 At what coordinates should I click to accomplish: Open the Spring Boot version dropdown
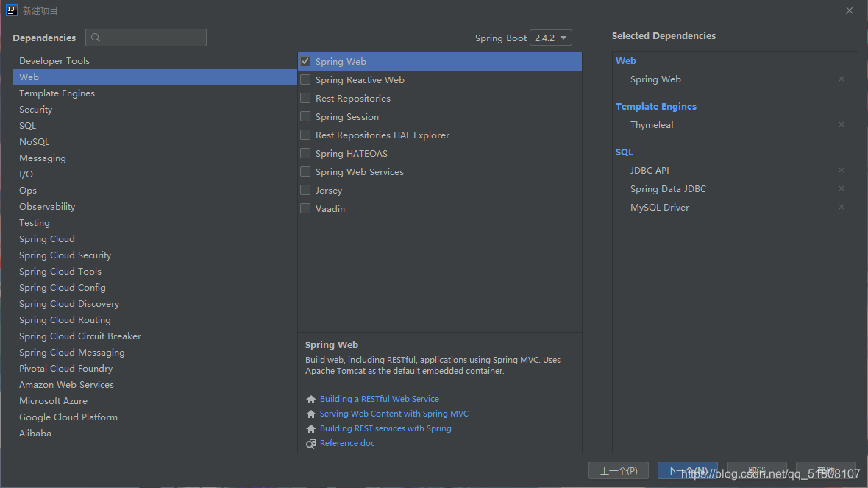click(551, 38)
